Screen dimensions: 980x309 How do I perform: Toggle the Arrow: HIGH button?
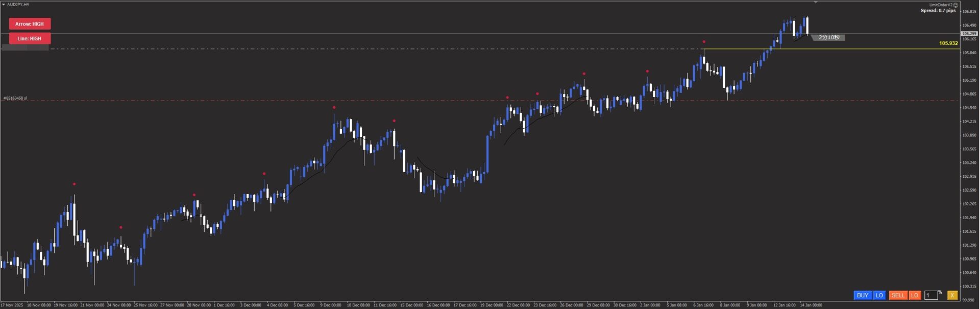click(30, 24)
